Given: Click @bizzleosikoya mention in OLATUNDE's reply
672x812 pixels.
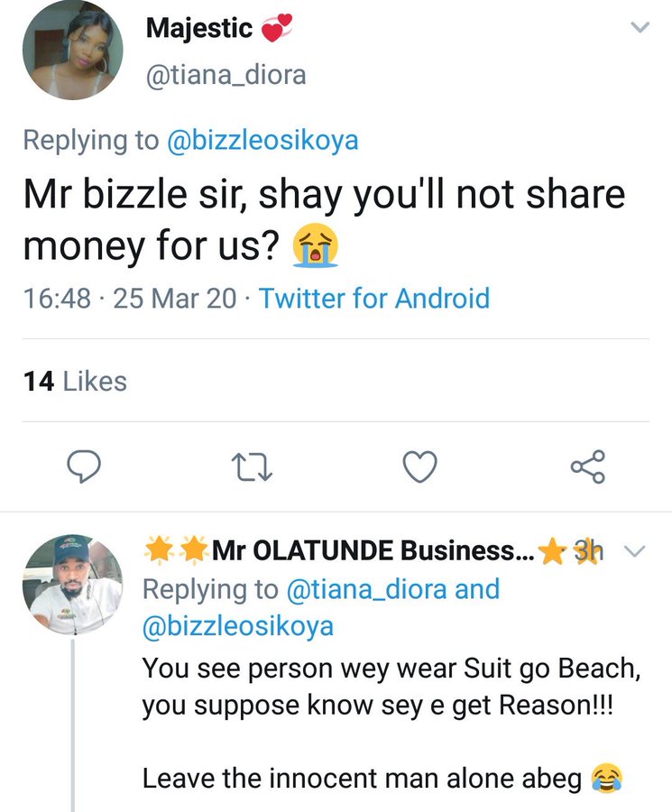Looking at the screenshot, I should [x=238, y=625].
